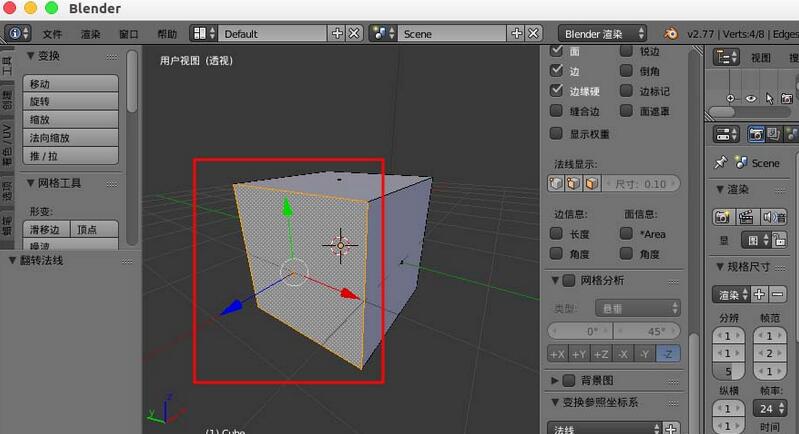The width and height of the screenshot is (799, 434).
Task: Collapse the 变换参照坐标系 panel
Action: pyautogui.click(x=555, y=402)
